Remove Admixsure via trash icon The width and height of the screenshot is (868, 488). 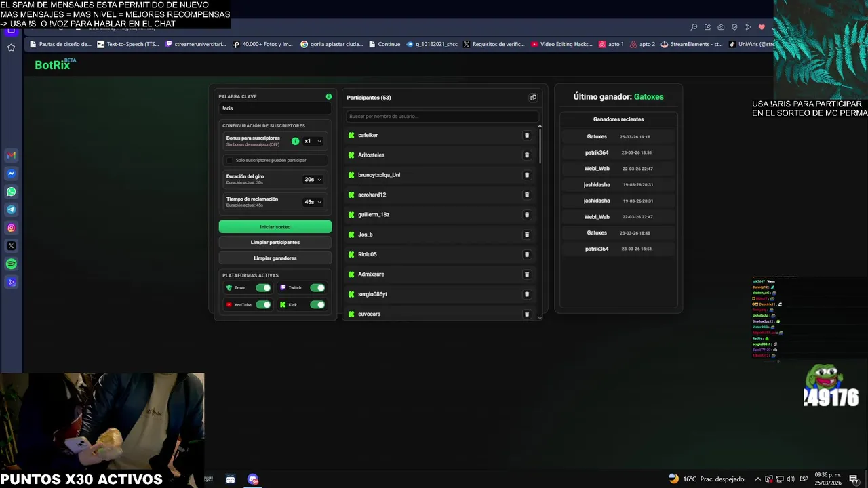pyautogui.click(x=527, y=274)
